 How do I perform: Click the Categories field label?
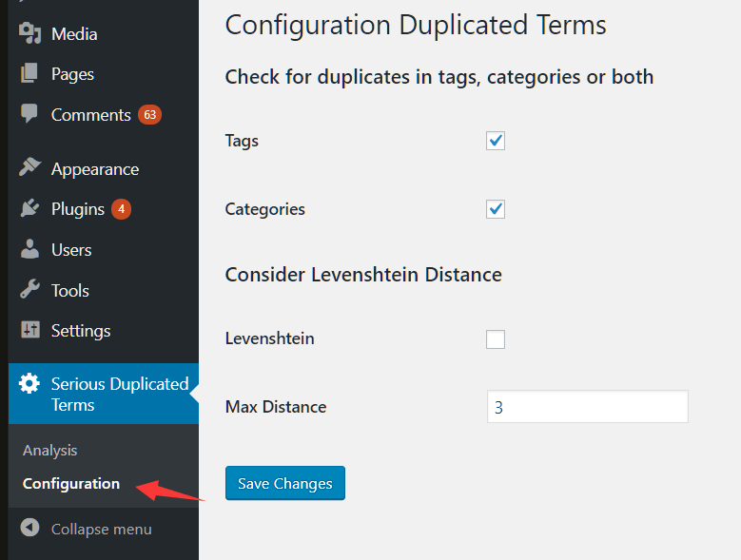click(264, 209)
